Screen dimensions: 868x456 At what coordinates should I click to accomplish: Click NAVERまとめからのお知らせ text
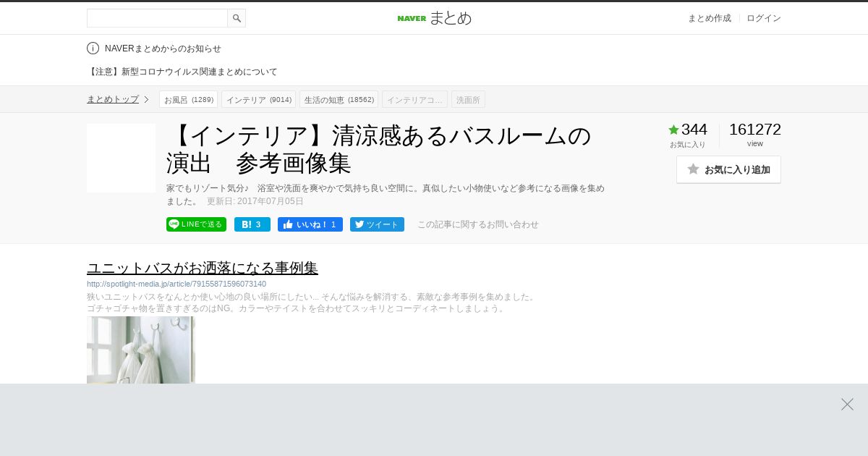pyautogui.click(x=163, y=48)
